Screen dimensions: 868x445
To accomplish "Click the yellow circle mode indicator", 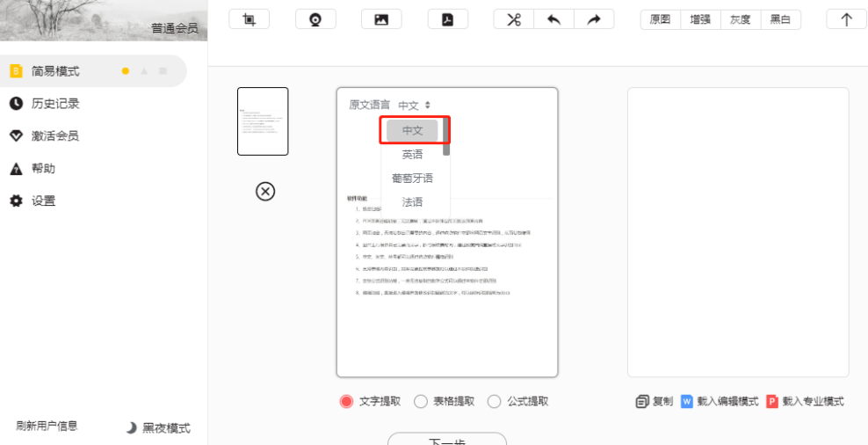I will click(126, 71).
